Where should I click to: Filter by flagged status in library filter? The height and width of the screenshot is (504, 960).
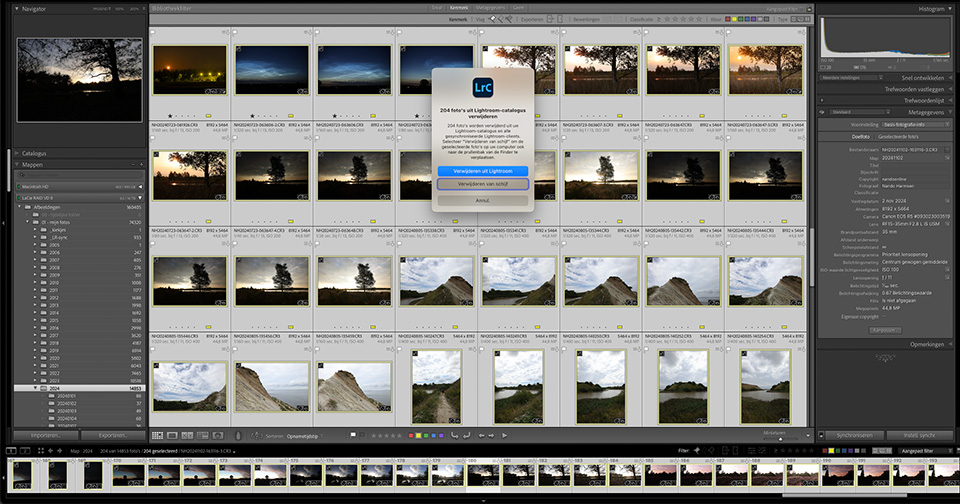pyautogui.click(x=492, y=19)
